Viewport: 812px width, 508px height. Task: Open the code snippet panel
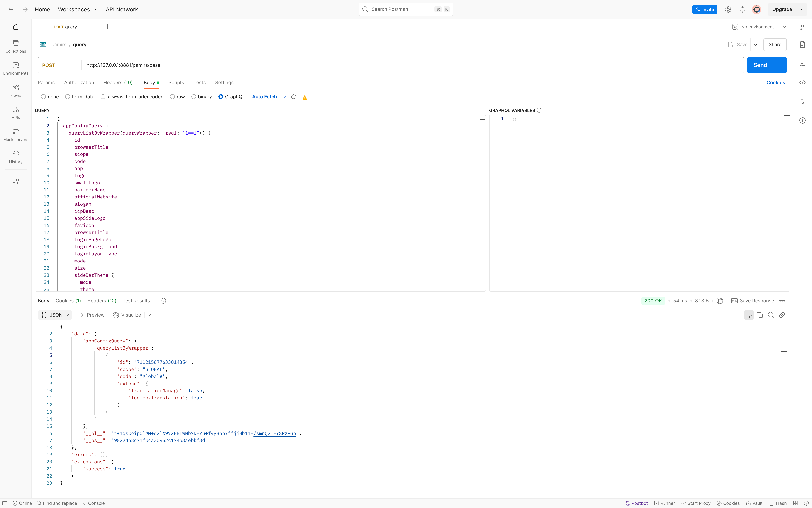802,83
